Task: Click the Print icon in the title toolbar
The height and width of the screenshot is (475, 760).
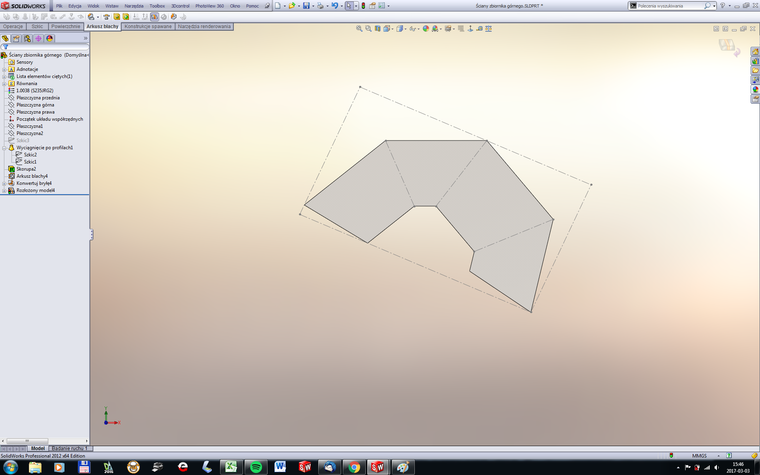Action: pos(320,6)
